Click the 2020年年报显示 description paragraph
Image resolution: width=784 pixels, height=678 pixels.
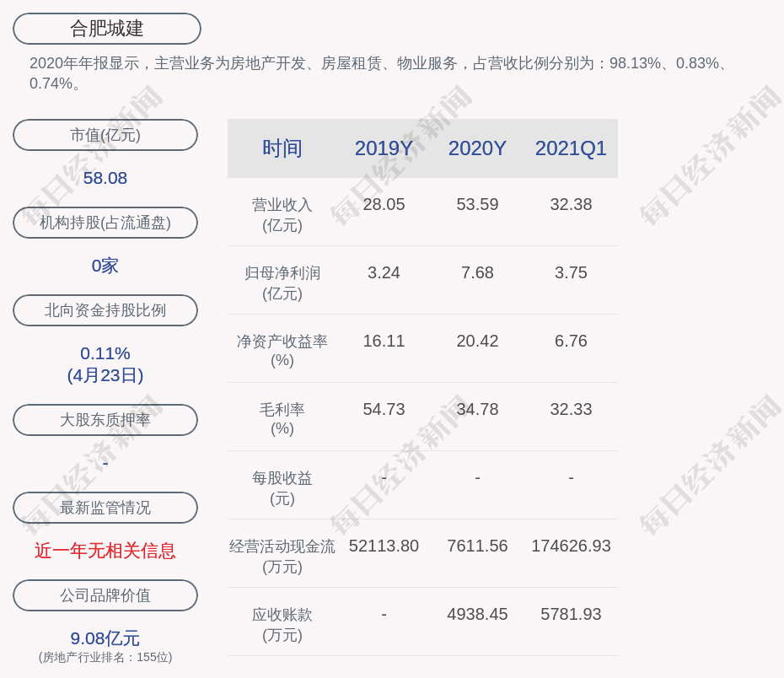(x=378, y=73)
